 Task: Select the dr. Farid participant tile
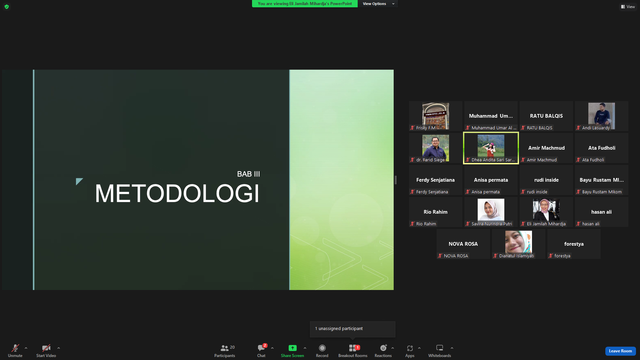pos(436,148)
